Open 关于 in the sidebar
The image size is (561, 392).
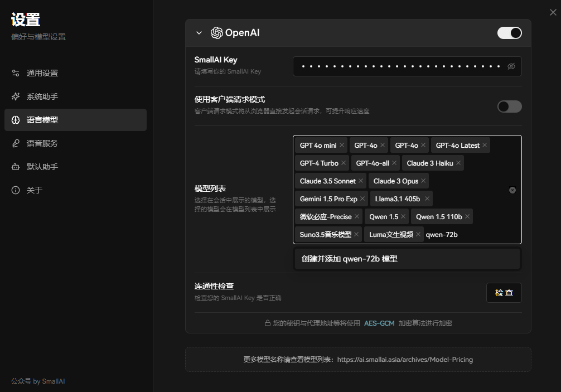click(x=75, y=190)
